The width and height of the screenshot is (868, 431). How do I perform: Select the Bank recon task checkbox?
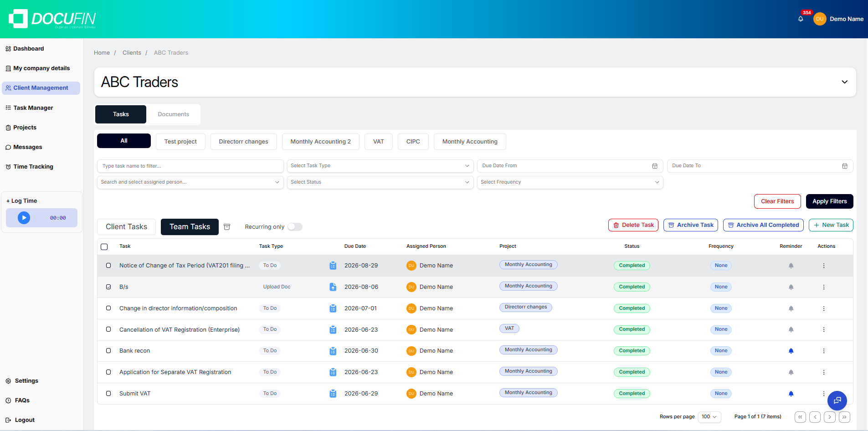tap(108, 350)
